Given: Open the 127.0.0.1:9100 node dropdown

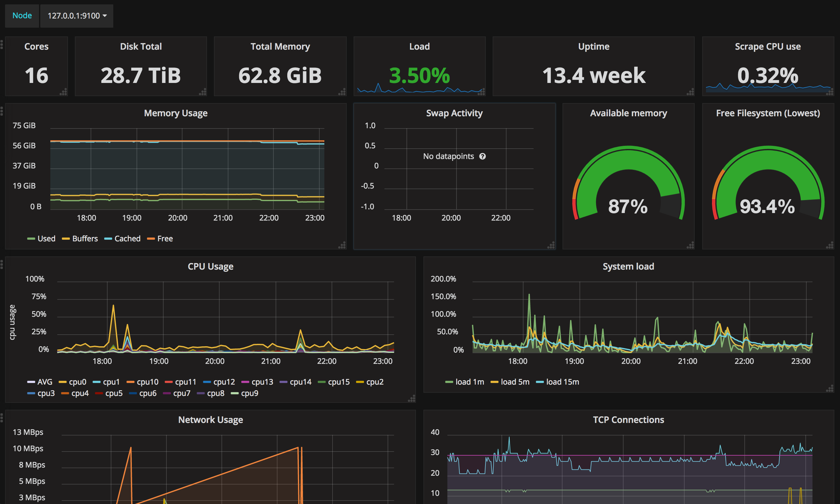Looking at the screenshot, I should point(77,16).
